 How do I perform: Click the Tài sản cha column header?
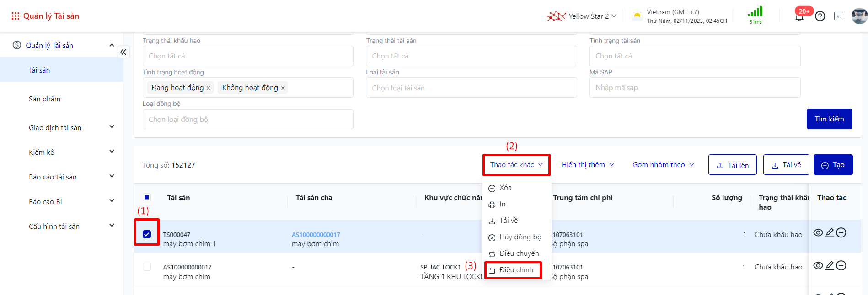(314, 198)
